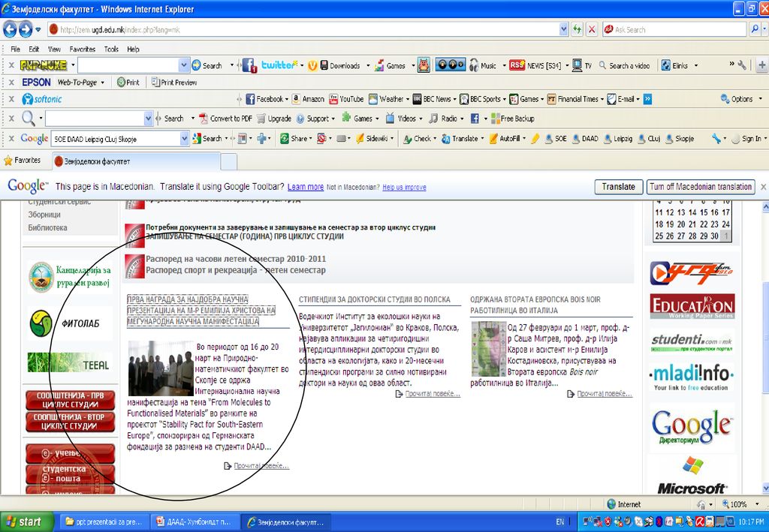Expand the Financial Times dropdown
Viewport: 769px width, 532px height.
click(602, 100)
